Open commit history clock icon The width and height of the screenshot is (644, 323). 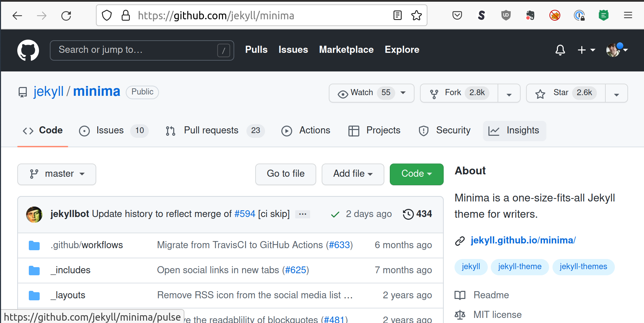tap(408, 214)
